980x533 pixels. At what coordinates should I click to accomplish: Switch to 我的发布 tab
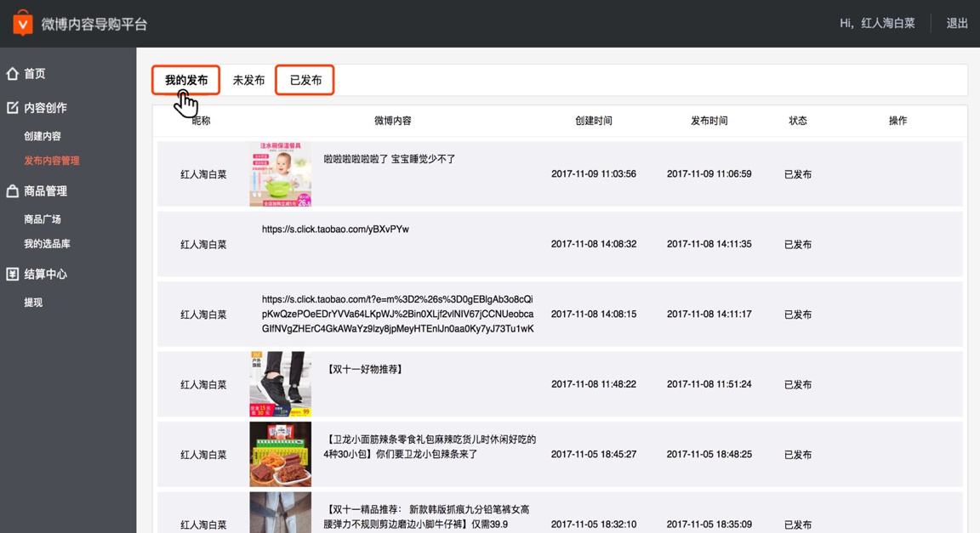(185, 80)
